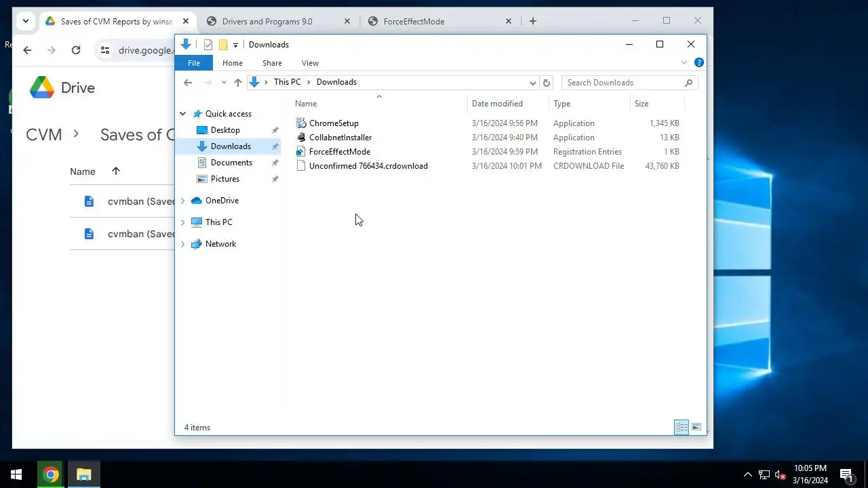The width and height of the screenshot is (868, 488).
Task: Open Explorer Help question mark icon
Action: click(699, 63)
